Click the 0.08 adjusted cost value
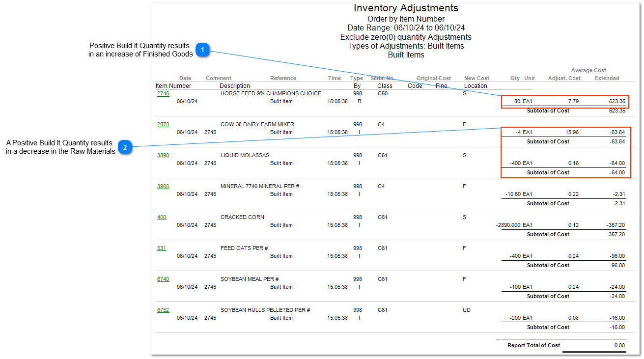The width and height of the screenshot is (644, 359). (573, 318)
